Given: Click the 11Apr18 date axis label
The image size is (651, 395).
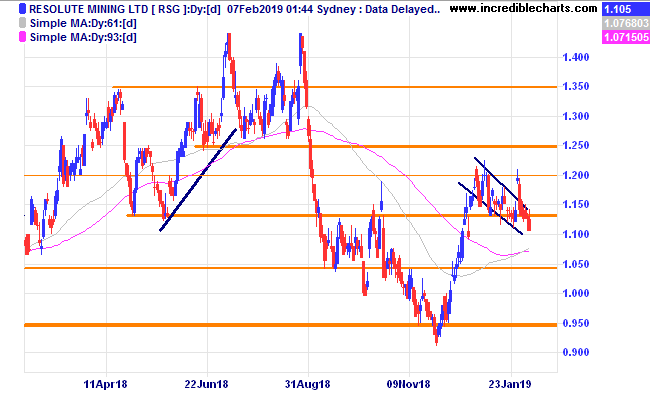Looking at the screenshot, I should pos(105,384).
